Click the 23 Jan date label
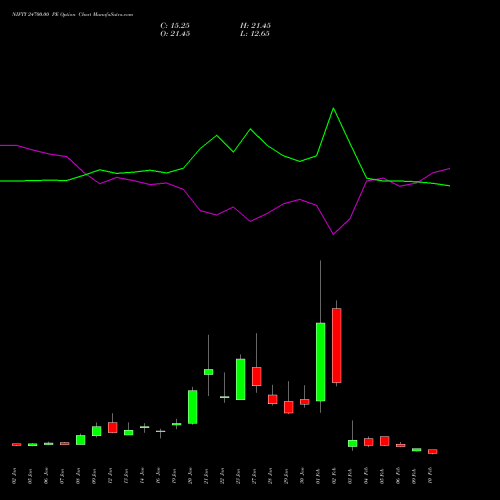500x500 pixels. pos(238,476)
